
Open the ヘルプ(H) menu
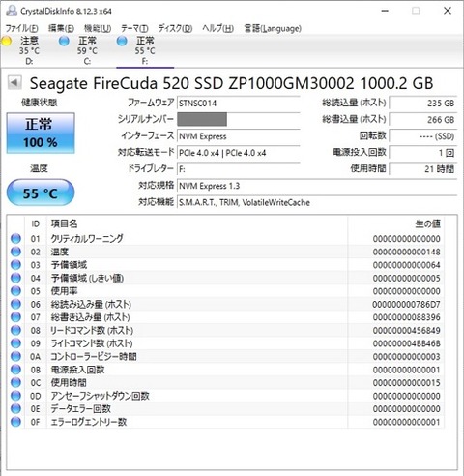point(217,28)
